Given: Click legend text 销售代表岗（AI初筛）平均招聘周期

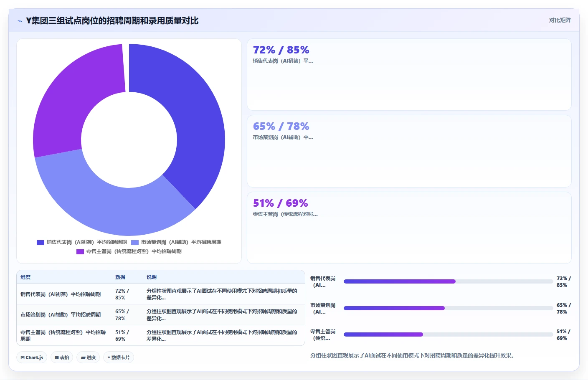Looking at the screenshot, I should (87, 242).
